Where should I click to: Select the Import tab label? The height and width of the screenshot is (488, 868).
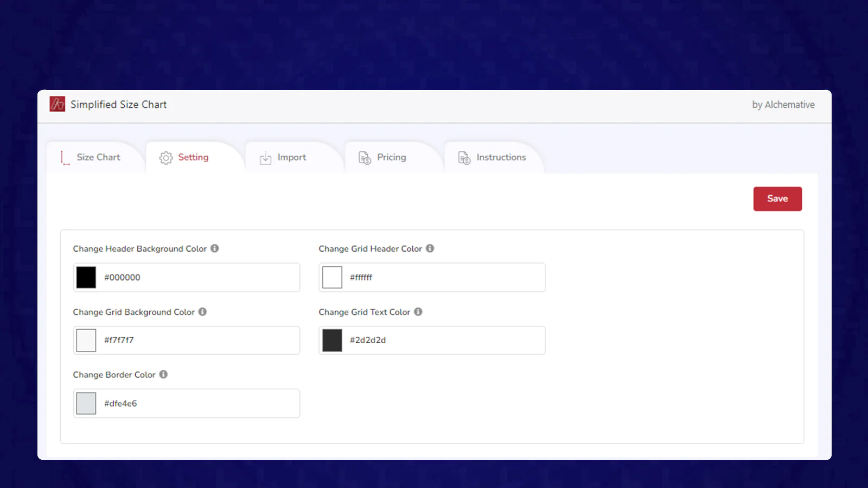[x=291, y=157]
